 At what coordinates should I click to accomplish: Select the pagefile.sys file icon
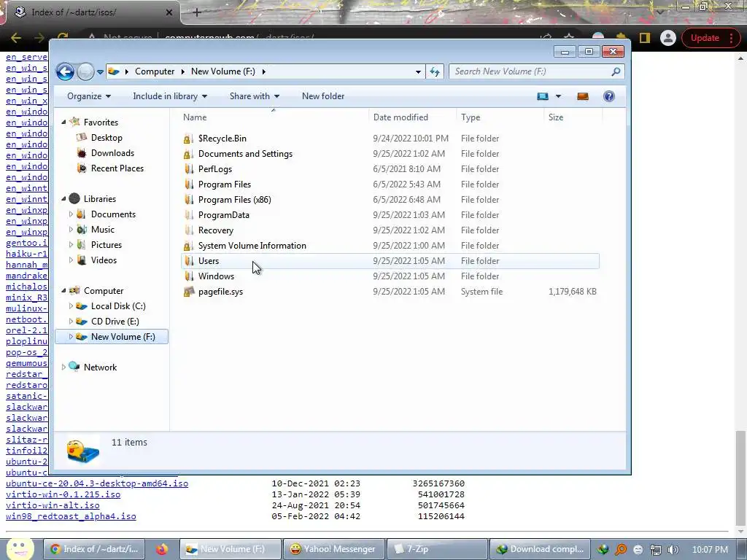tap(189, 292)
